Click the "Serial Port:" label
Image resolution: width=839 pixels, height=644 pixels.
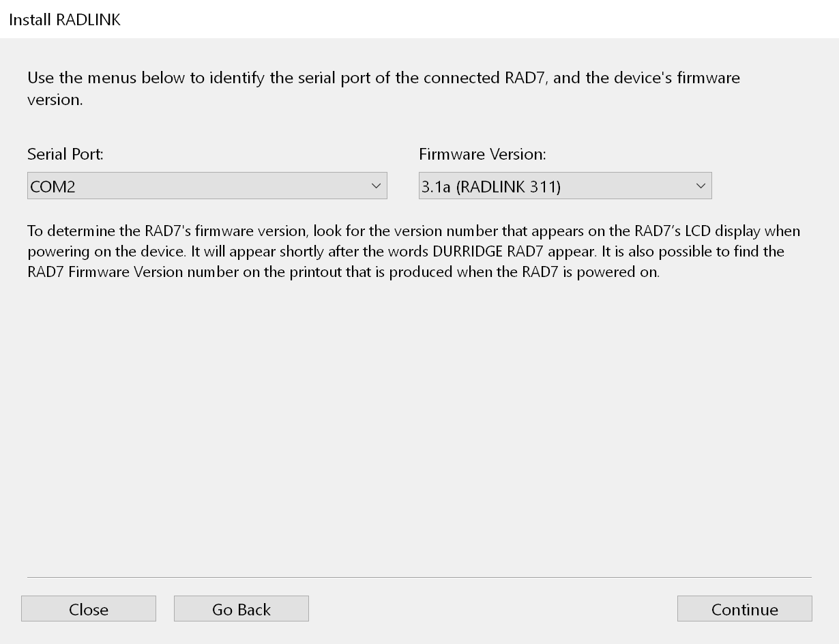[x=65, y=154]
